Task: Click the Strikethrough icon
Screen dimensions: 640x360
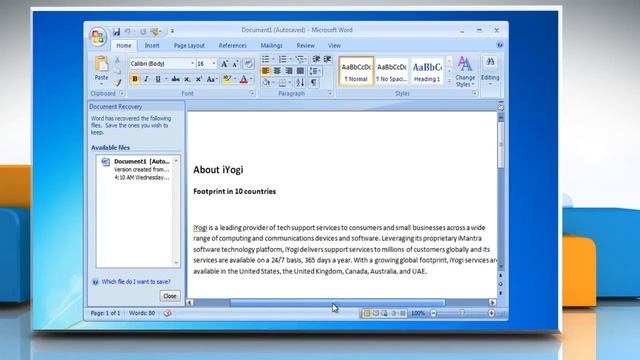Action: pyautogui.click(x=176, y=79)
